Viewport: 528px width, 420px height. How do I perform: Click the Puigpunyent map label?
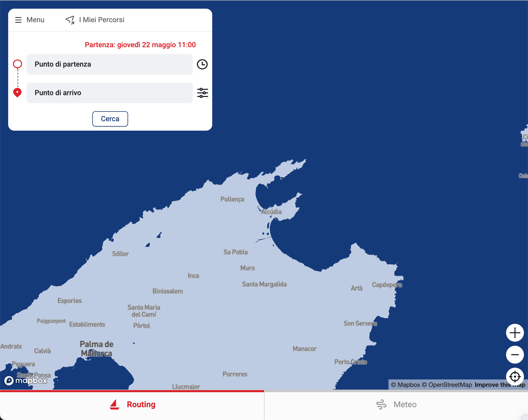(51, 321)
